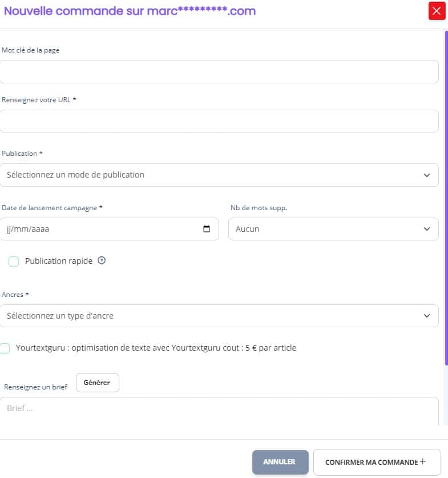The image size is (448, 478).
Task: Click the Annuler button
Action: click(x=280, y=462)
